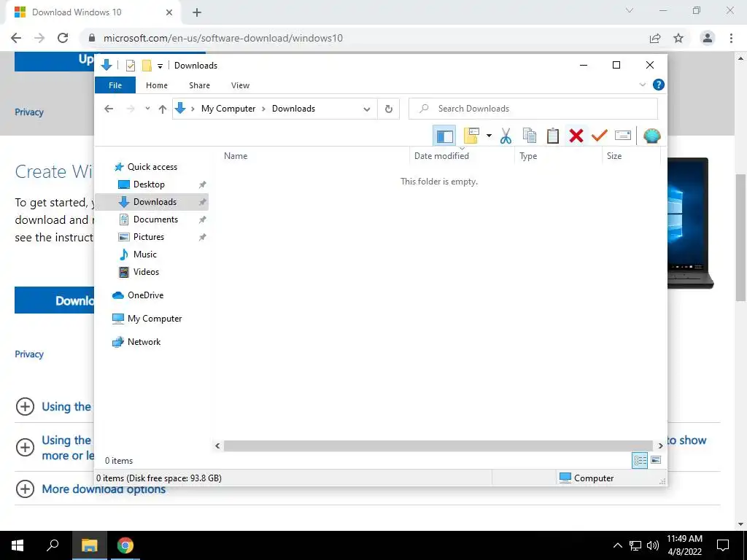The width and height of the screenshot is (747, 560).
Task: Click the Chrome new tab plus button
Action: (197, 13)
